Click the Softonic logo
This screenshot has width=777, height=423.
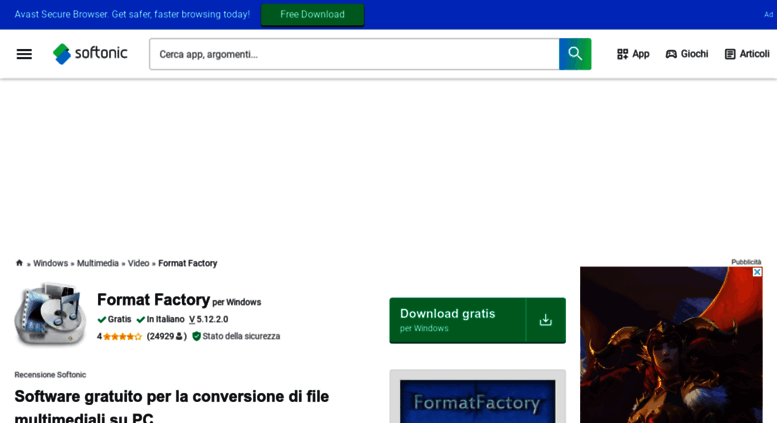click(90, 53)
